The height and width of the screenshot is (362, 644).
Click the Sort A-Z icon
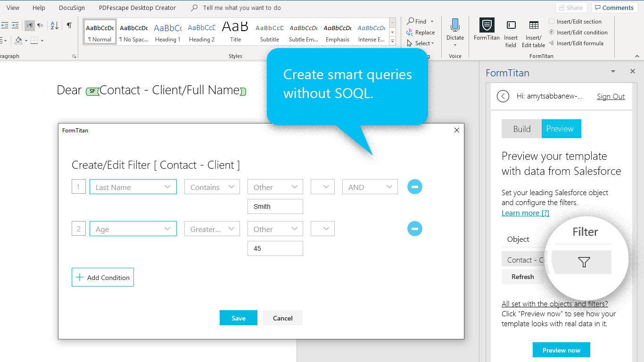[55, 25]
